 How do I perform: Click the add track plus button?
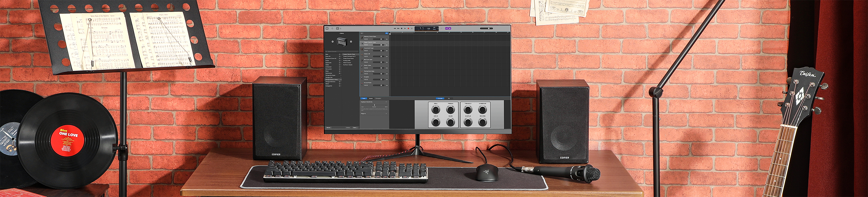click(362, 33)
